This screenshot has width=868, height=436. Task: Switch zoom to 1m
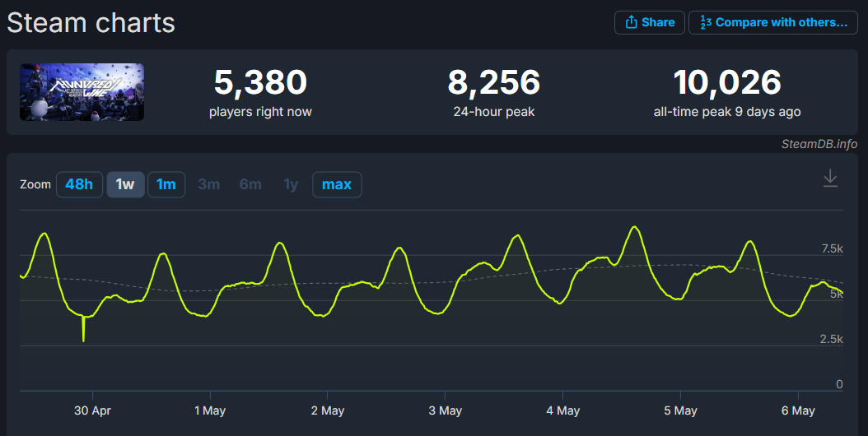coord(166,184)
